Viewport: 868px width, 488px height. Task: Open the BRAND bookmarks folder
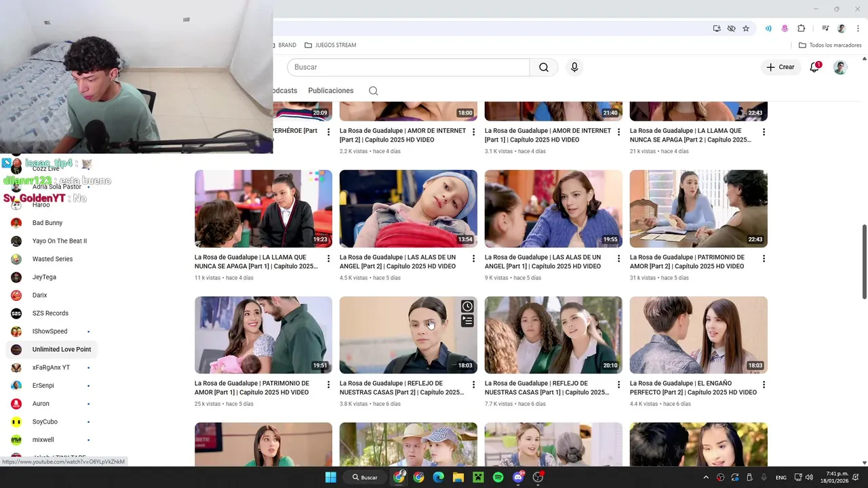pos(285,45)
